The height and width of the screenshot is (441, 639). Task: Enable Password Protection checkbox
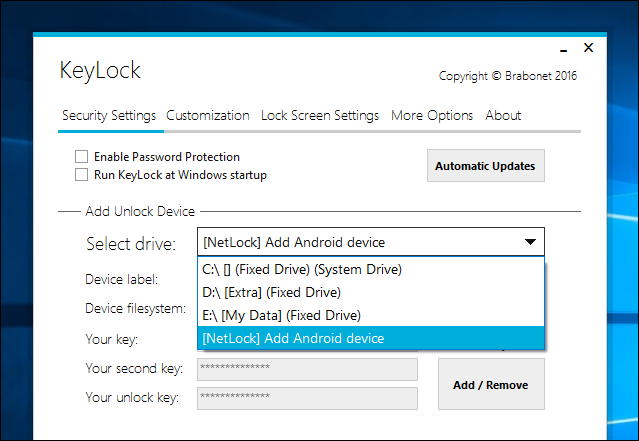pyautogui.click(x=82, y=157)
